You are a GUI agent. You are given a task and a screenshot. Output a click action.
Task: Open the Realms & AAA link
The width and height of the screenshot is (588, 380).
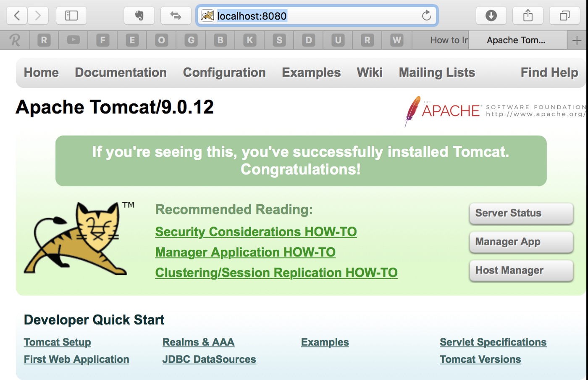point(198,342)
